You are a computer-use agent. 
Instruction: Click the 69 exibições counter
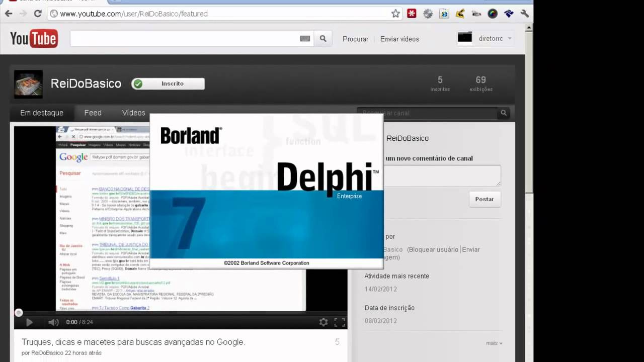click(x=480, y=83)
